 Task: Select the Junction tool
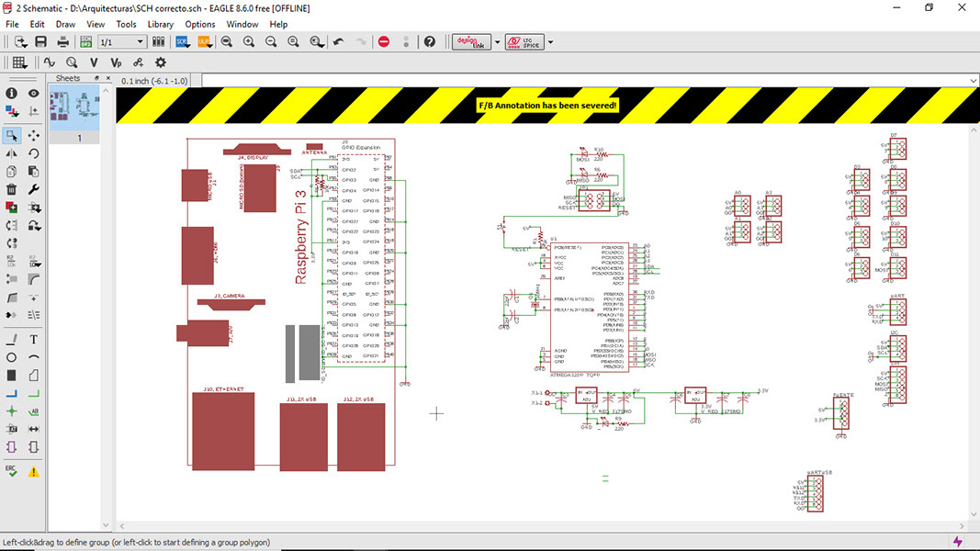click(x=11, y=411)
